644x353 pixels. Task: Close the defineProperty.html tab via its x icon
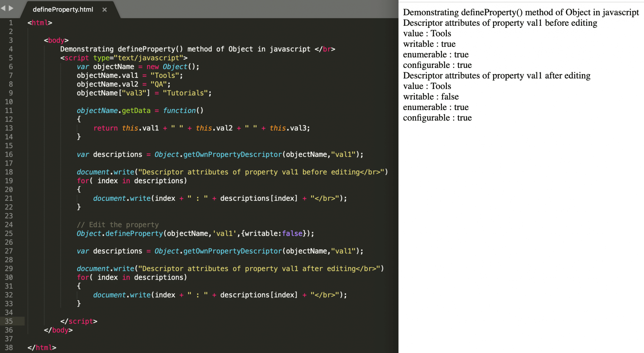point(104,10)
